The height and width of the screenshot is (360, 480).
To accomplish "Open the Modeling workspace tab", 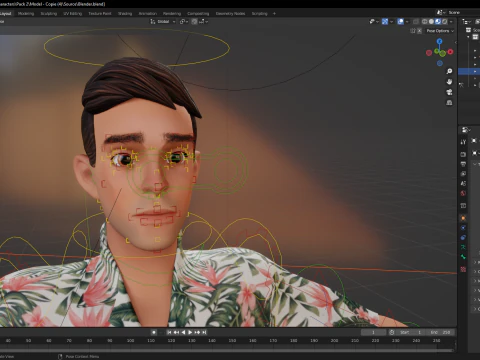I will (26, 14).
